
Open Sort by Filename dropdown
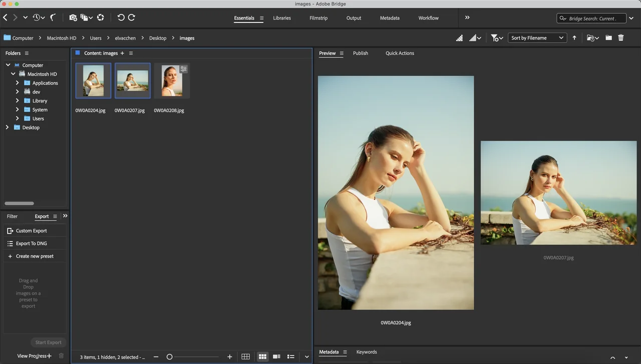click(537, 38)
